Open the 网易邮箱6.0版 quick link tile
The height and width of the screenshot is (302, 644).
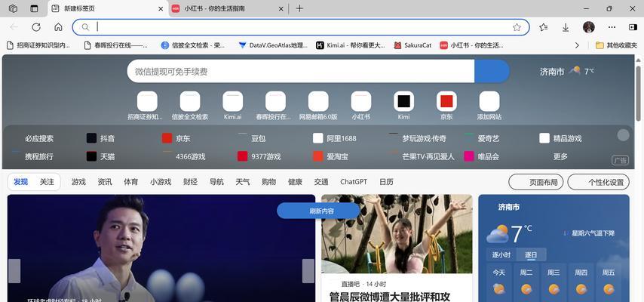click(318, 106)
